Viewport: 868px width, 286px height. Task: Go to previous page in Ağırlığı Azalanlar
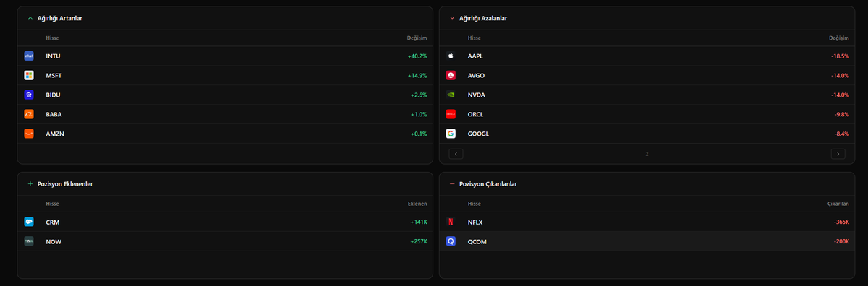pyautogui.click(x=456, y=153)
